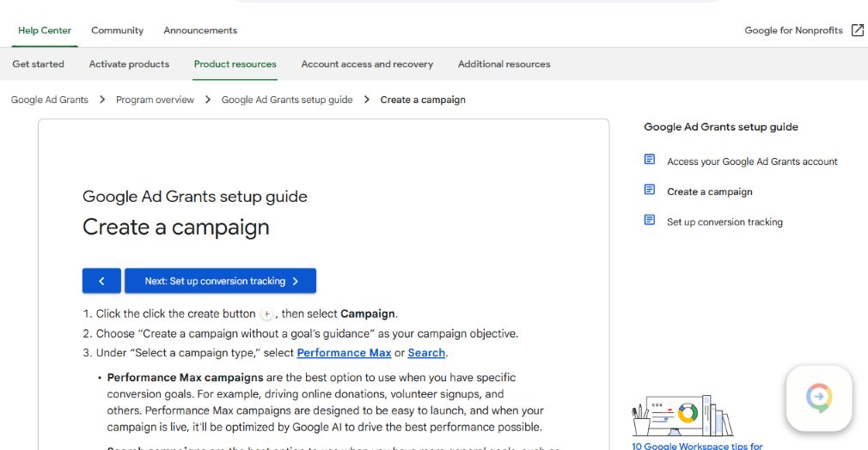Open the Search campaign type link

pyautogui.click(x=426, y=353)
